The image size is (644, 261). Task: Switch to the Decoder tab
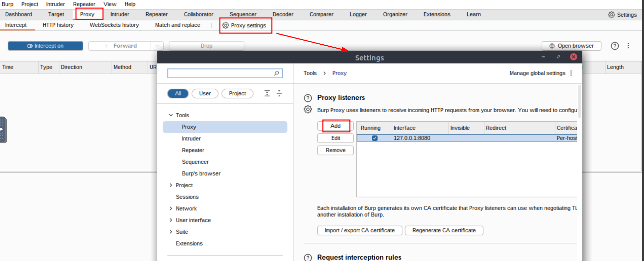pyautogui.click(x=283, y=14)
